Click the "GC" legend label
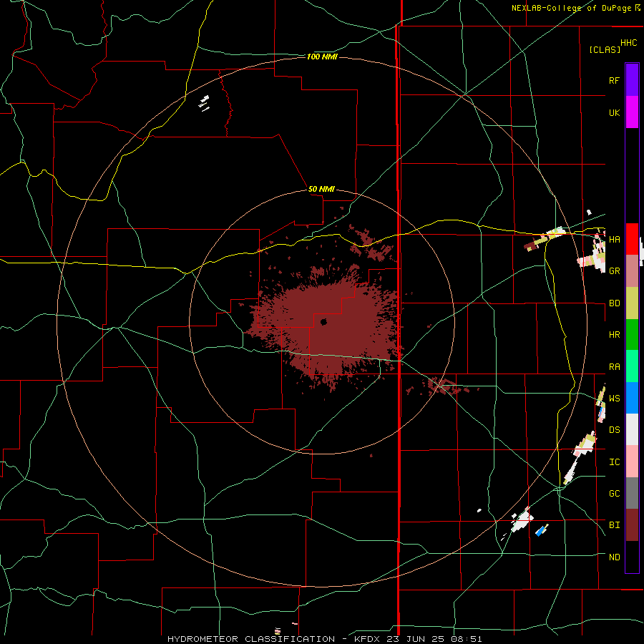The height and width of the screenshot is (644, 644). pos(614,493)
